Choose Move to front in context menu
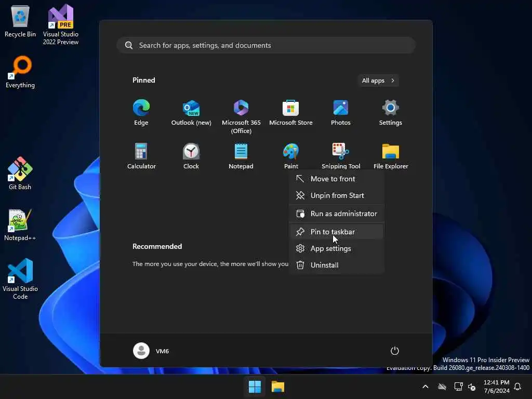The width and height of the screenshot is (532, 399). click(336, 179)
